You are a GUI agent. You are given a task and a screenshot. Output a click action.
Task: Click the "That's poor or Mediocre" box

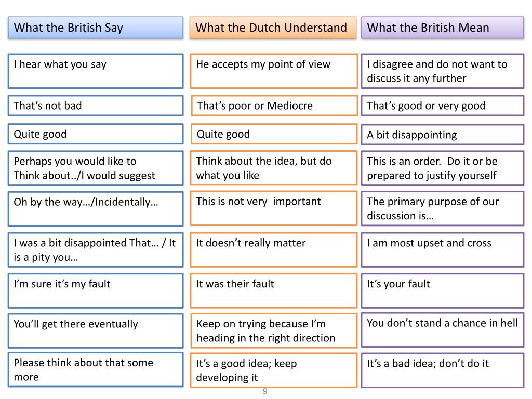274,105
